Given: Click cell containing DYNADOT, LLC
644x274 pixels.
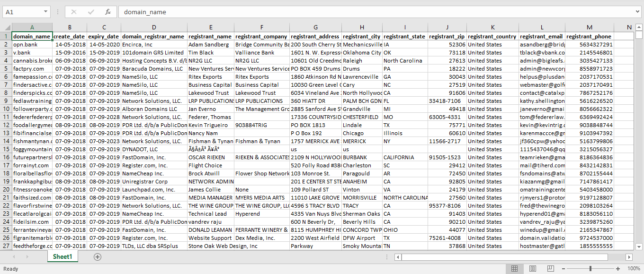Looking at the screenshot, I should [x=154, y=149].
